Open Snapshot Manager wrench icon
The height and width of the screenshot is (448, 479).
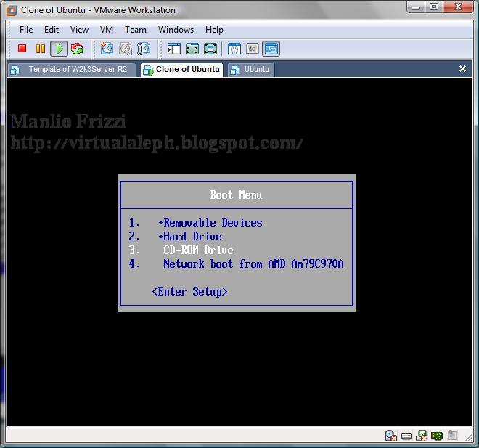[x=143, y=49]
